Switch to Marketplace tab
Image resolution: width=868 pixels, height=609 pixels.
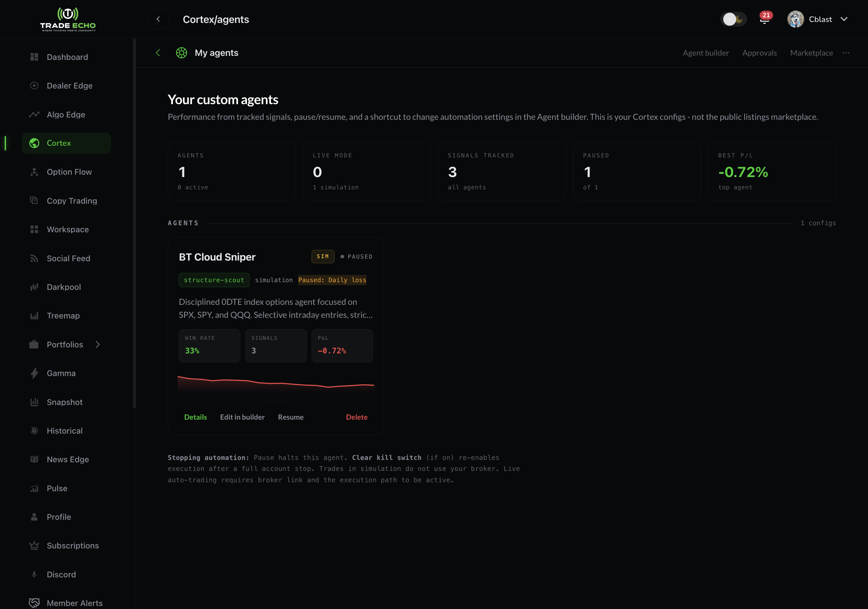click(x=811, y=53)
